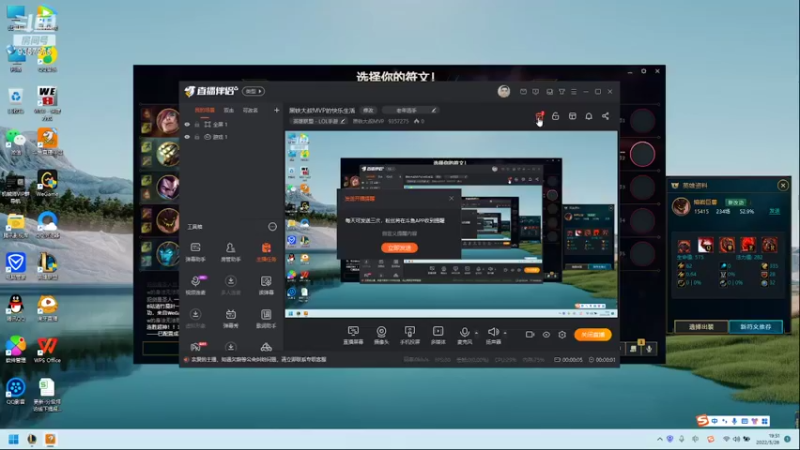The image size is (800, 450).
Task: Open the mode switch pill beside the logo
Action: (254, 91)
